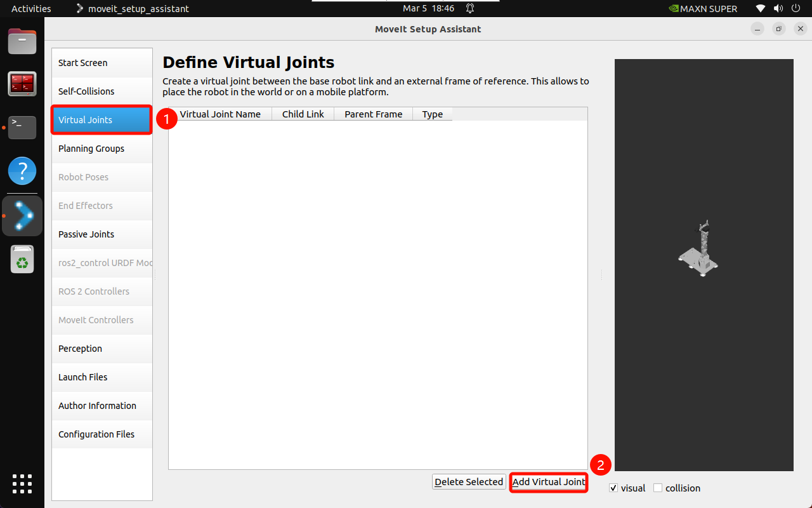
Task: Launch Terminator from the dock
Action: pyautogui.click(x=22, y=84)
